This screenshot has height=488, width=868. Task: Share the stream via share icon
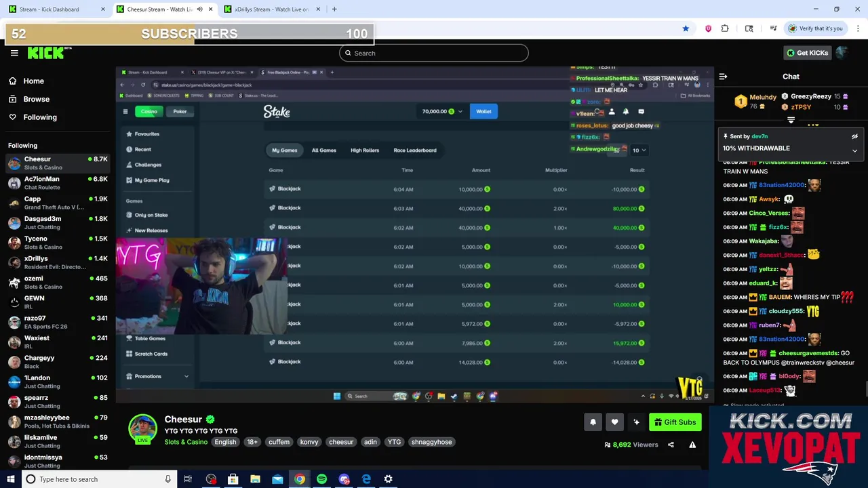click(x=671, y=445)
